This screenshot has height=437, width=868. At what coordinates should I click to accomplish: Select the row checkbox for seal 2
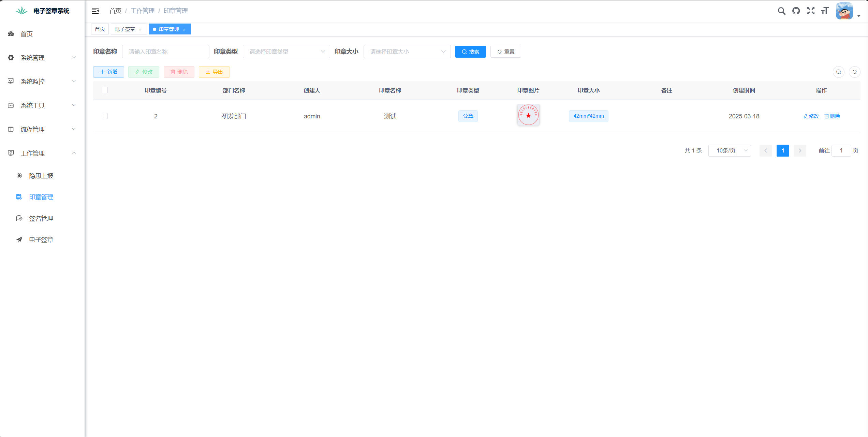point(105,116)
